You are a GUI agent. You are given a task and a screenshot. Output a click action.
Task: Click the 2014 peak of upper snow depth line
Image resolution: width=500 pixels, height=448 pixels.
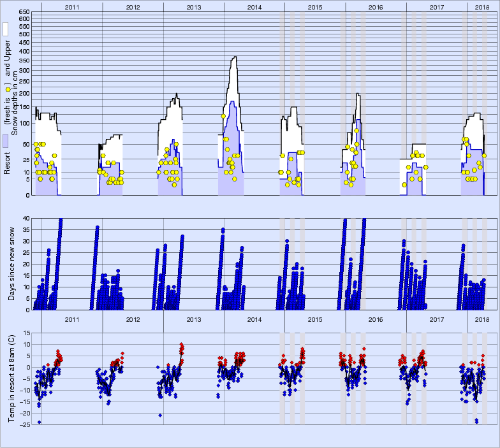[x=235, y=57]
